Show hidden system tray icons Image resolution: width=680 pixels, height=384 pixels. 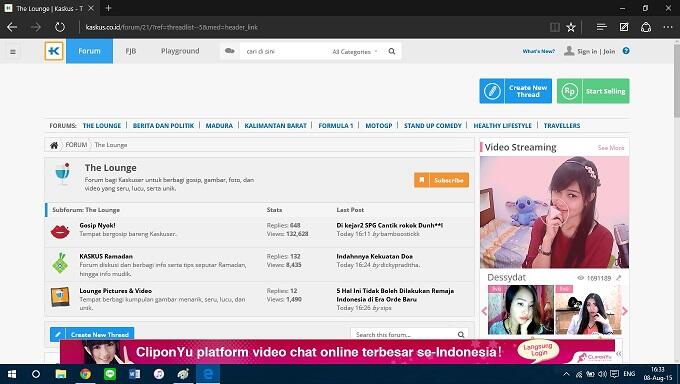pos(566,374)
